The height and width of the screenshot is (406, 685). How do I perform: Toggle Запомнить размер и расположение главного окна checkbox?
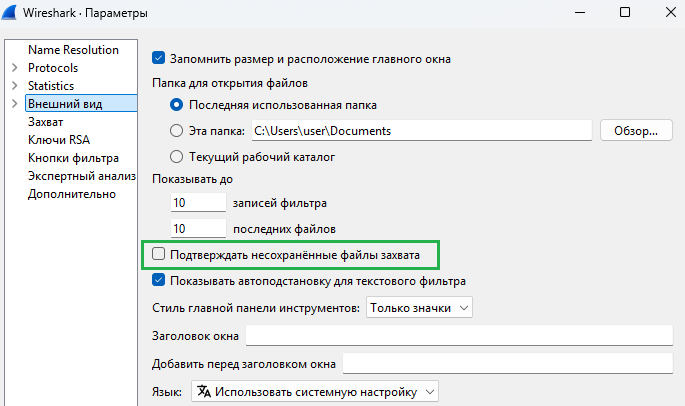tap(158, 58)
